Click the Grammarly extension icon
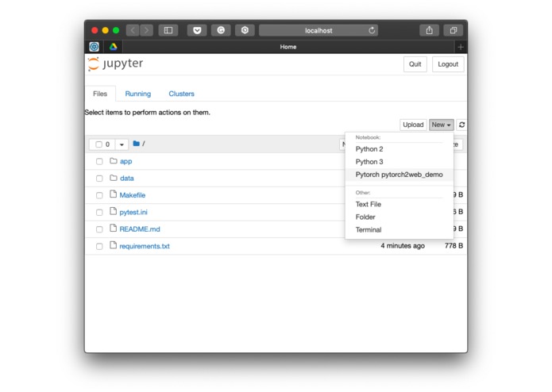The image size is (552, 392). (x=221, y=31)
